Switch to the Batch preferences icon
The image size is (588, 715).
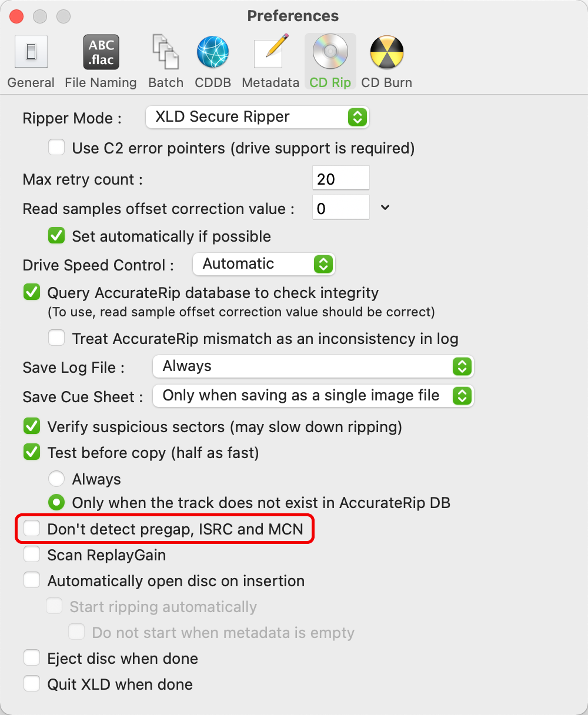pyautogui.click(x=166, y=52)
